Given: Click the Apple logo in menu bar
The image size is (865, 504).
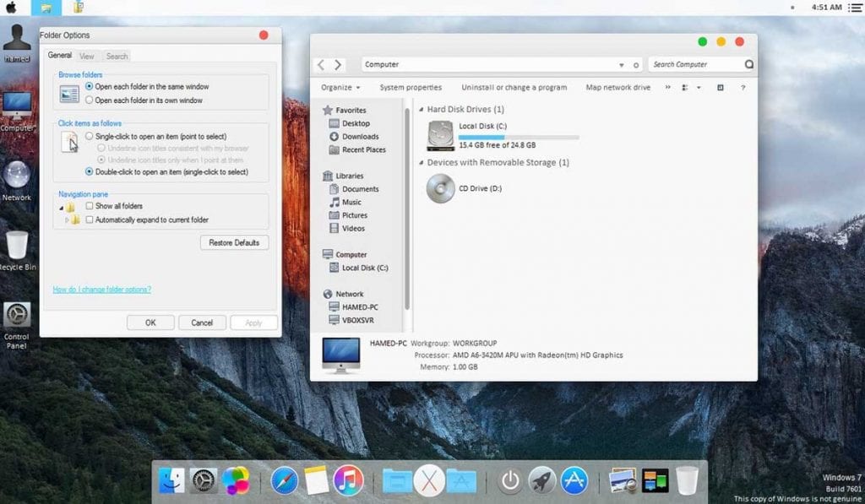Looking at the screenshot, I should point(10,7).
